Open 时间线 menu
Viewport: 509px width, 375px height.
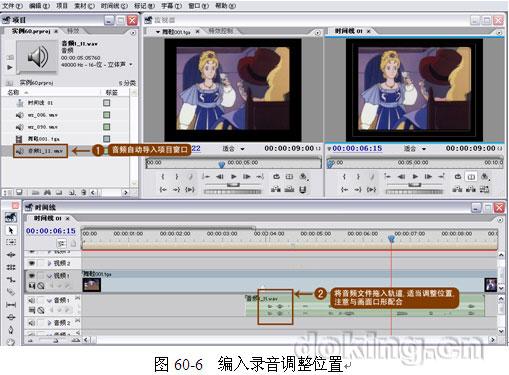[x=114, y=6]
